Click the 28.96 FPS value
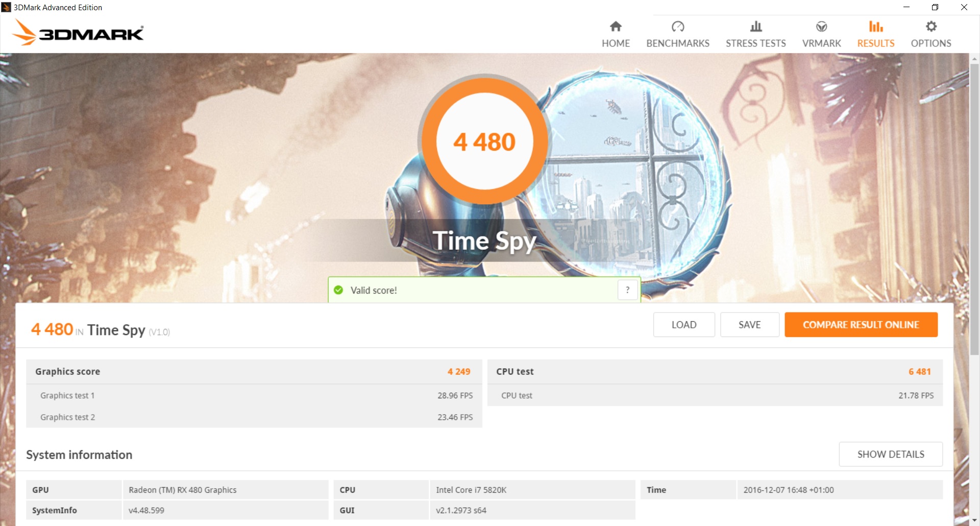The image size is (980, 526). [455, 396]
